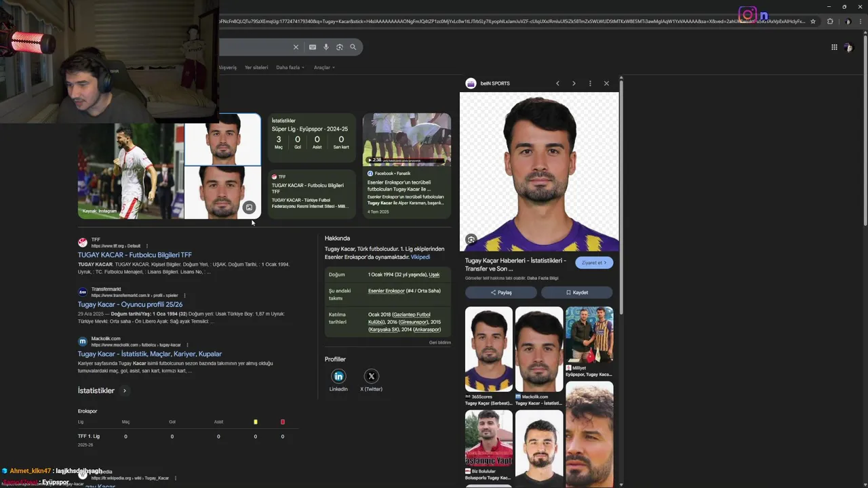This screenshot has width=868, height=488.
Task: Expand the Araçlar dropdown
Action: click(324, 68)
